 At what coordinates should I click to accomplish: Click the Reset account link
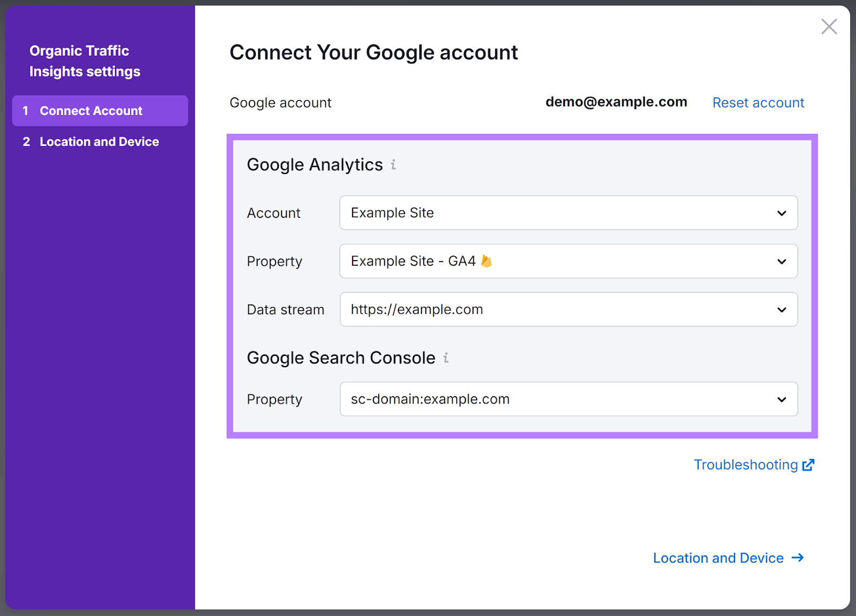click(758, 102)
